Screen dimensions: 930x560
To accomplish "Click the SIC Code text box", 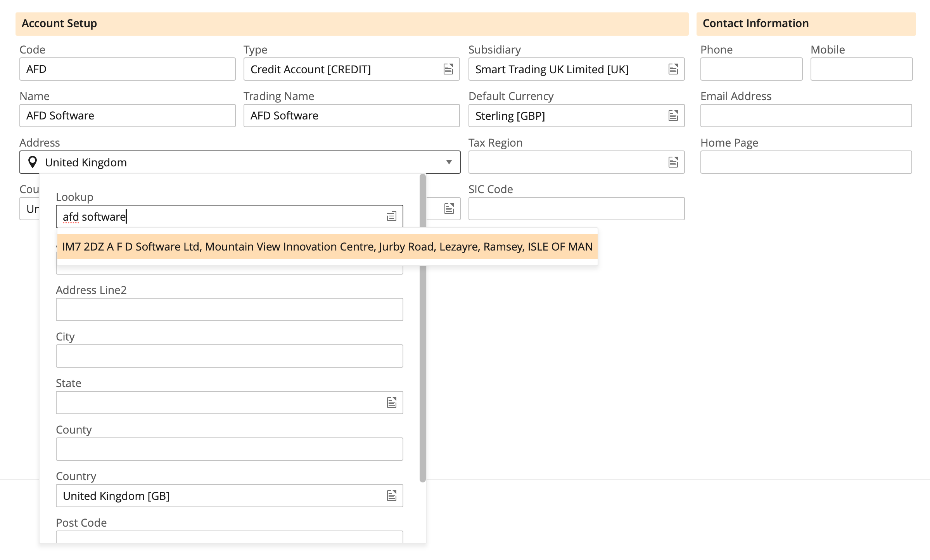I will click(576, 209).
